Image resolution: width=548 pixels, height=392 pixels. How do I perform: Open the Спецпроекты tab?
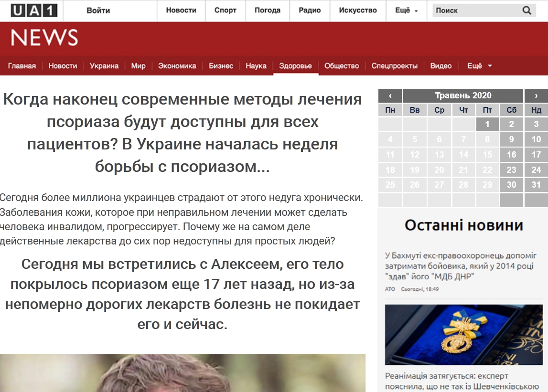(395, 66)
